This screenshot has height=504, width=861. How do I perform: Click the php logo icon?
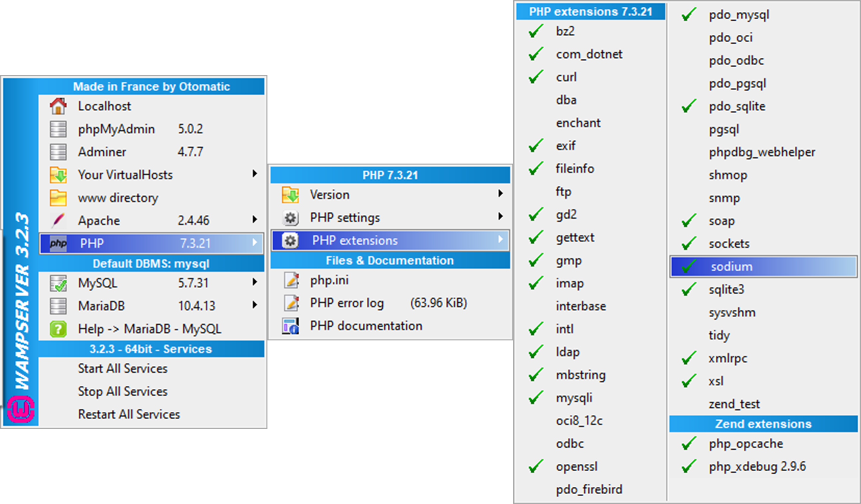pyautogui.click(x=58, y=243)
